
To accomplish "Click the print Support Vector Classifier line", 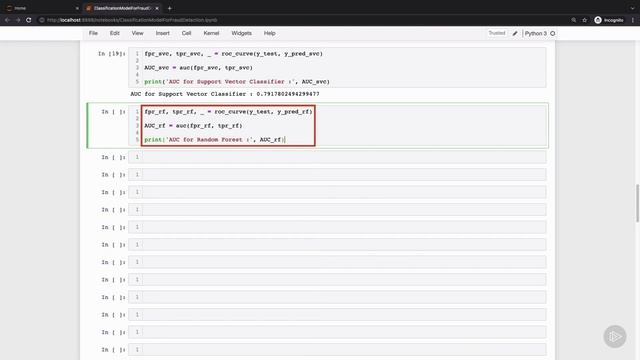I will click(x=237, y=82).
